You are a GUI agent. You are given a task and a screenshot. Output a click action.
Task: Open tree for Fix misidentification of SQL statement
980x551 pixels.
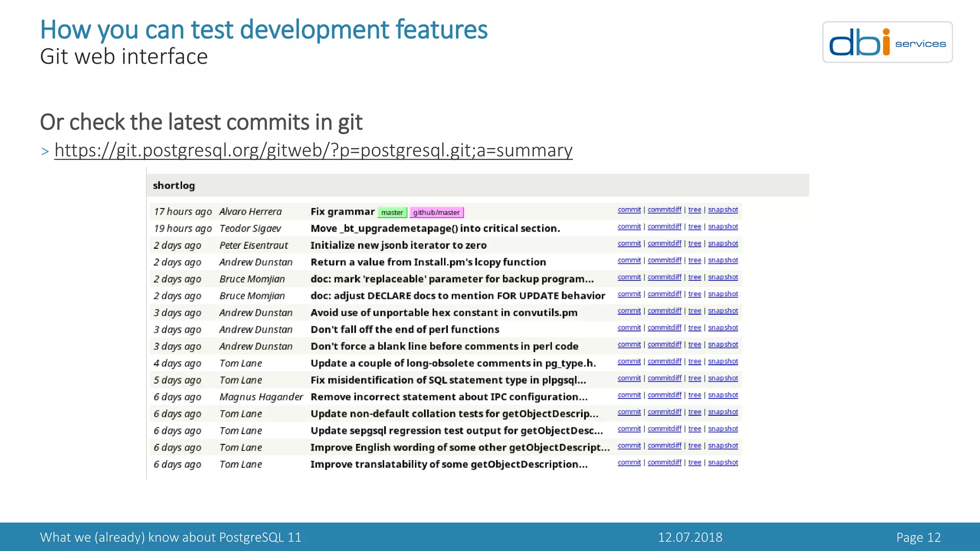click(694, 378)
